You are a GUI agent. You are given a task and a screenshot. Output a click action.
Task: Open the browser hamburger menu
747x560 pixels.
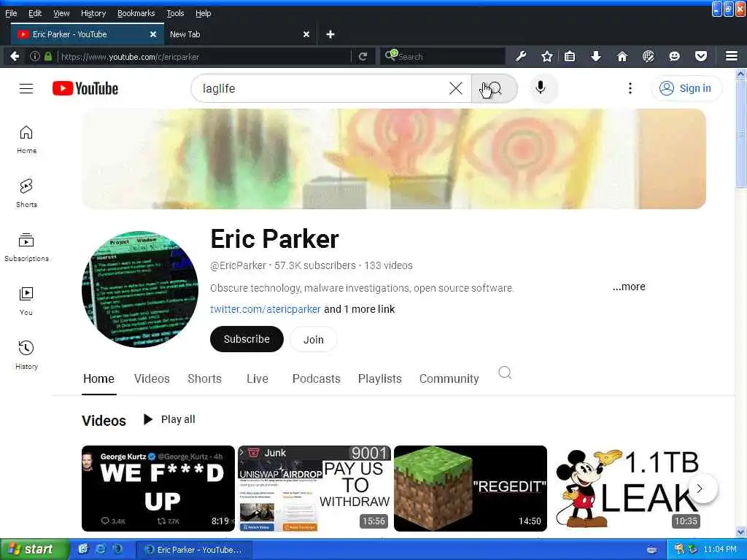(x=731, y=56)
